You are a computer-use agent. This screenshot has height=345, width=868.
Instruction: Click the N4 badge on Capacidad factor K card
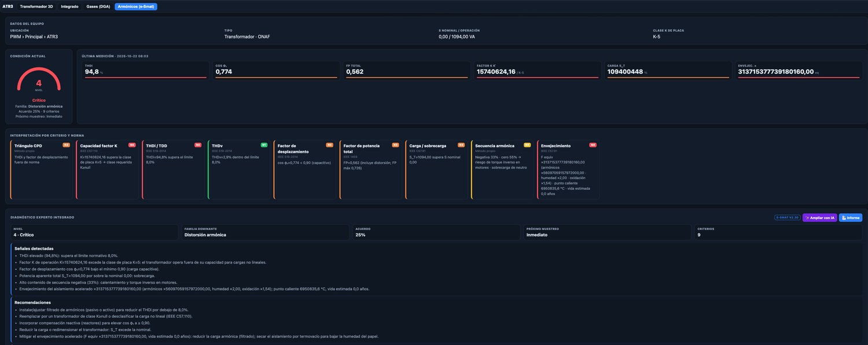point(132,145)
